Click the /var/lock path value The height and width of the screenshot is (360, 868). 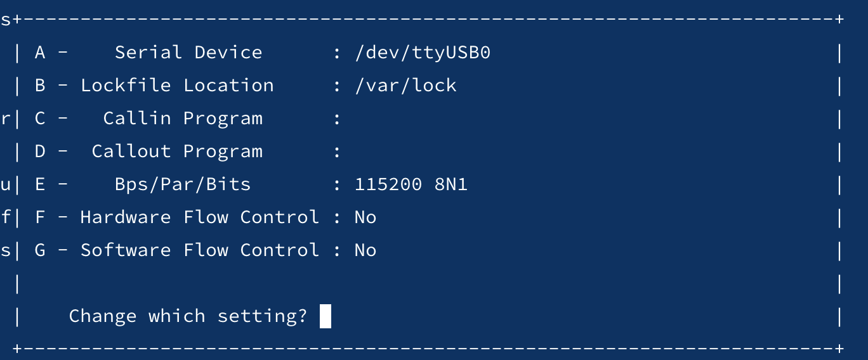(405, 86)
